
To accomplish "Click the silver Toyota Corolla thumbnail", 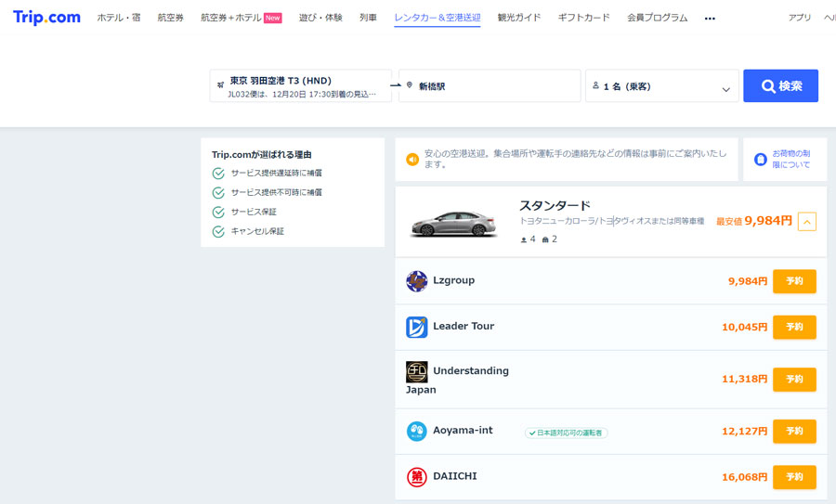I will [x=453, y=224].
